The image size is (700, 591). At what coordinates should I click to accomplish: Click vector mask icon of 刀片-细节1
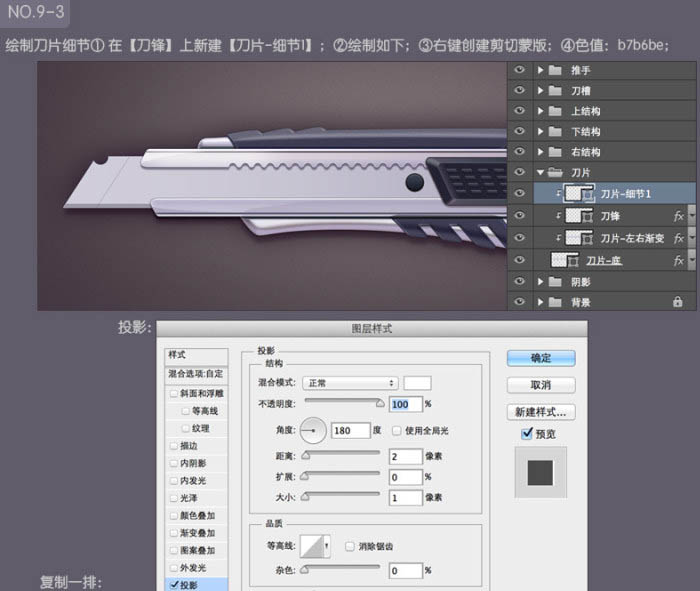coord(588,194)
